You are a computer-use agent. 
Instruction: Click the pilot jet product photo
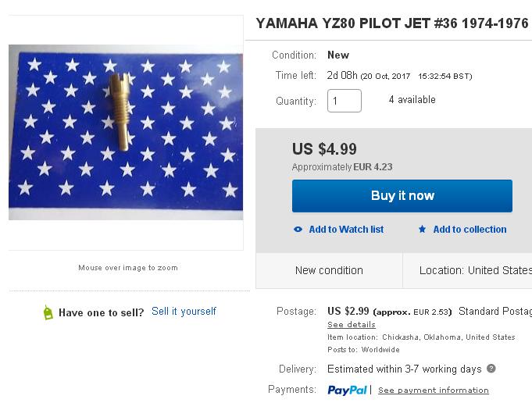tap(126, 132)
